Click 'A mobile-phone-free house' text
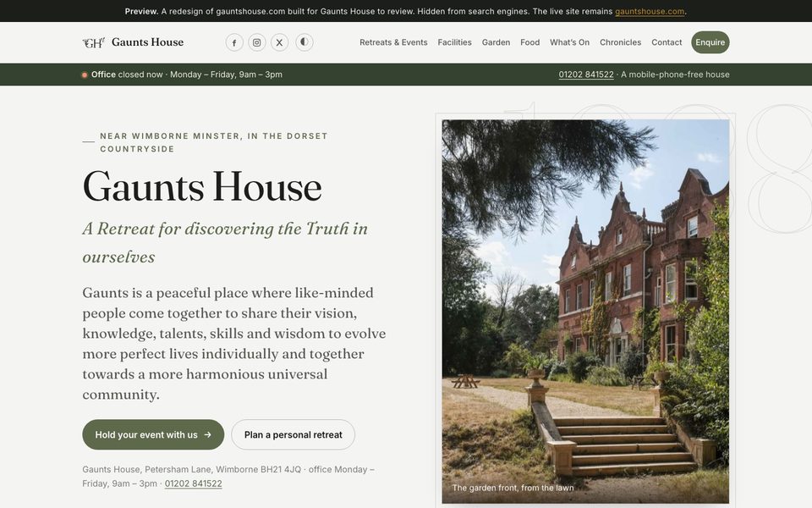 pyautogui.click(x=675, y=75)
